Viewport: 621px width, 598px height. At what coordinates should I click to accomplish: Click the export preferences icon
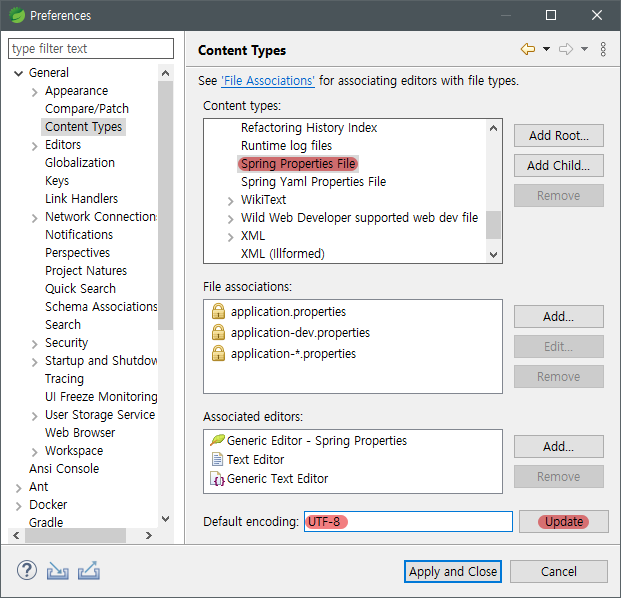tap(89, 571)
